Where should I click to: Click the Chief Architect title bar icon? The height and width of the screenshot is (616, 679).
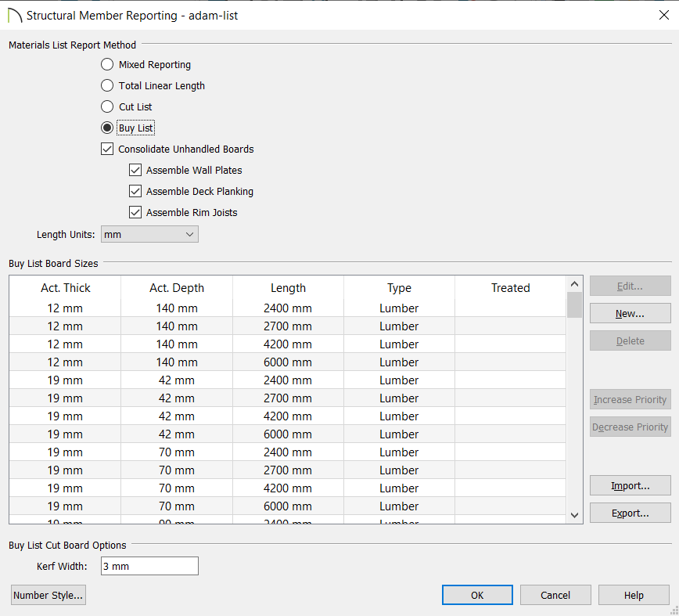(14, 15)
